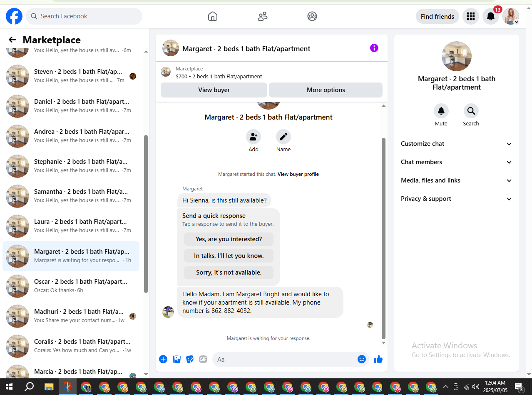Search in conversation with the magnifier icon

click(471, 111)
